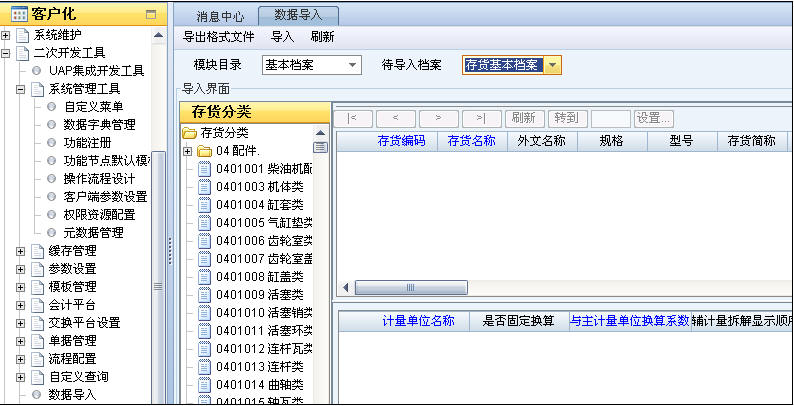Go to last page navigation button
Image resolution: width=794 pixels, height=406 pixels.
(x=480, y=118)
